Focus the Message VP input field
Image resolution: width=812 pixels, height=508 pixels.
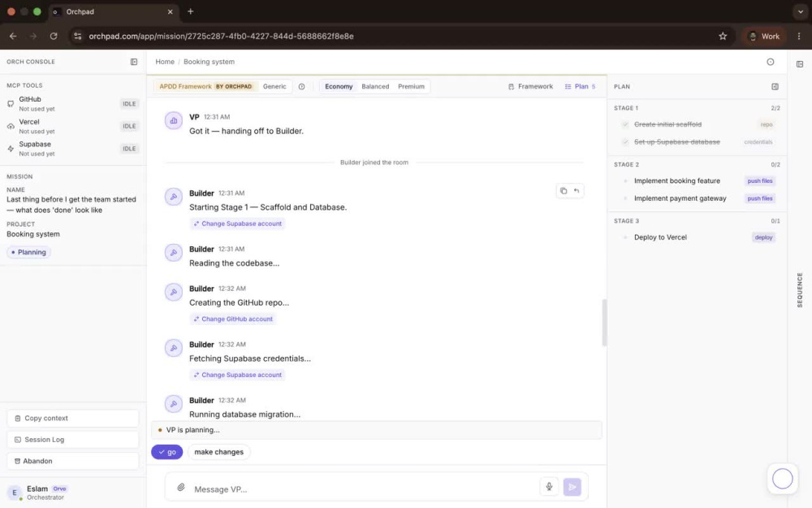pos(362,489)
